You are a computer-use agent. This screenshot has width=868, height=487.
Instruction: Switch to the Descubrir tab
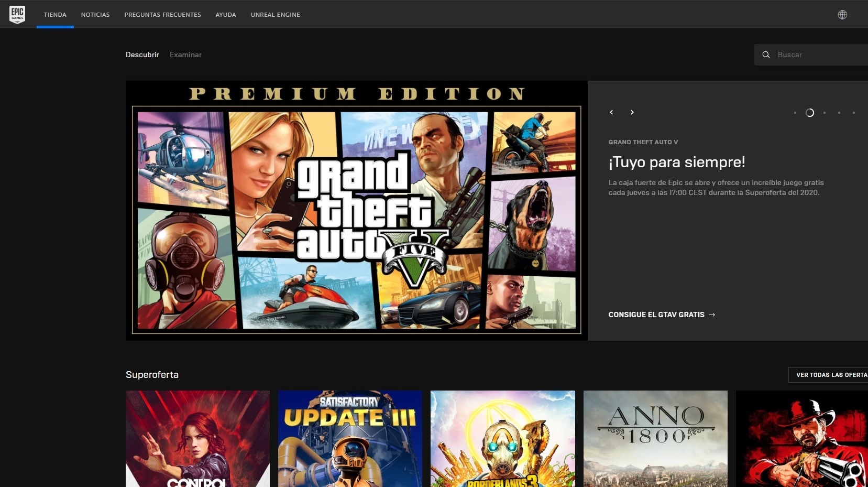(x=142, y=55)
